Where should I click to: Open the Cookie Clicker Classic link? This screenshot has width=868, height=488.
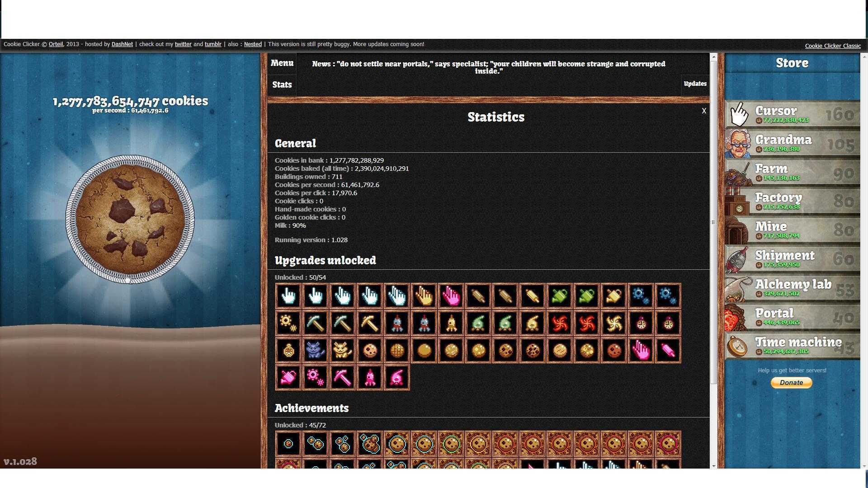point(833,46)
